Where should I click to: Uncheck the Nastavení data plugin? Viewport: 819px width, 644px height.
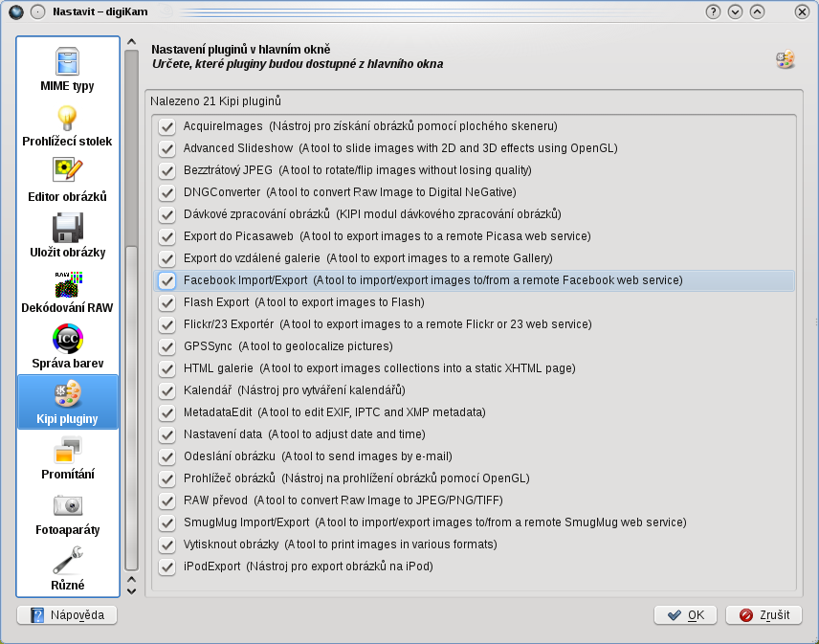167,434
